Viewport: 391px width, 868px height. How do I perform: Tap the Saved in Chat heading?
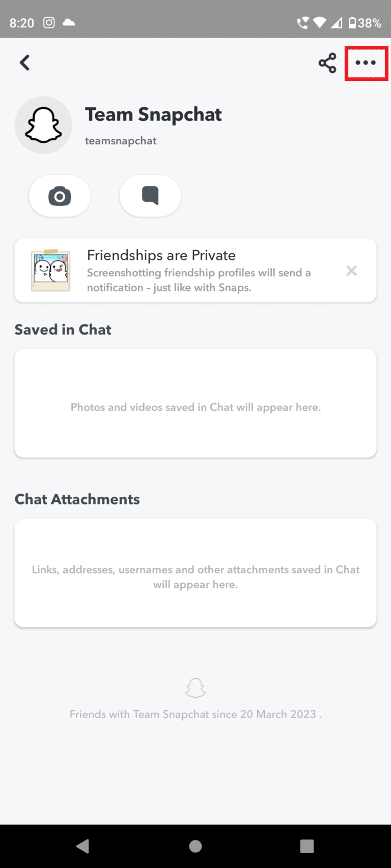tap(63, 330)
